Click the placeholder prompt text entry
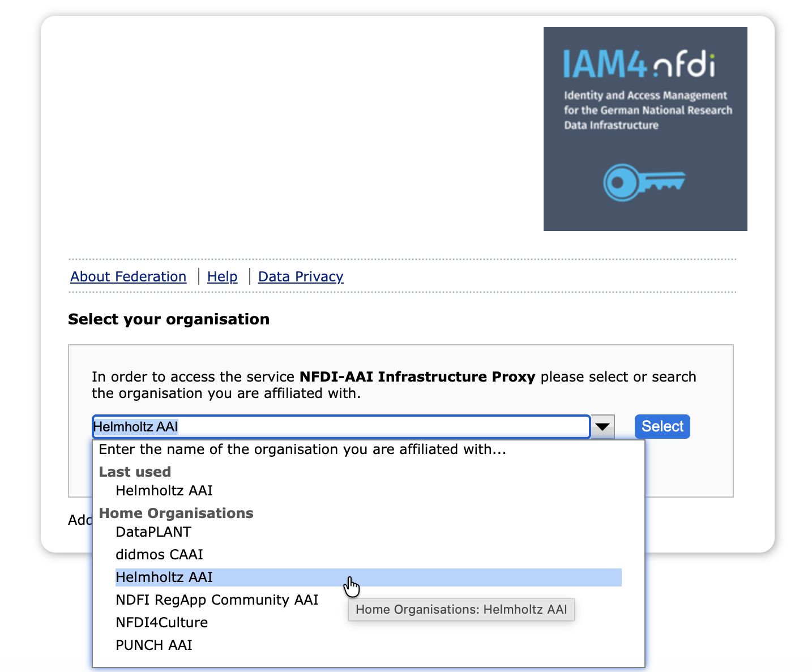This screenshot has height=672, width=812. [303, 450]
